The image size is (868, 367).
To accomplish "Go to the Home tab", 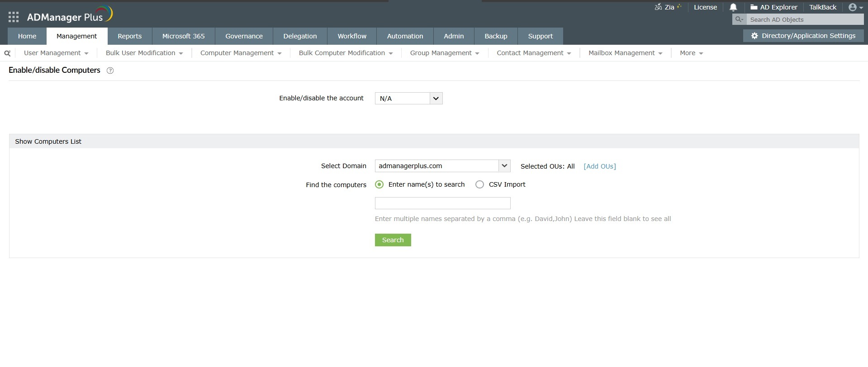I will tap(27, 36).
